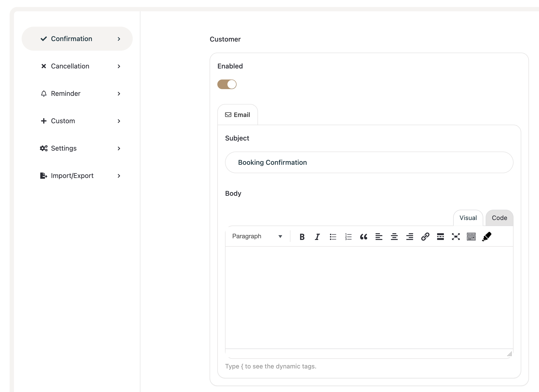Apply italic formatting in editor toolbar
The height and width of the screenshot is (392, 539).
click(x=317, y=237)
